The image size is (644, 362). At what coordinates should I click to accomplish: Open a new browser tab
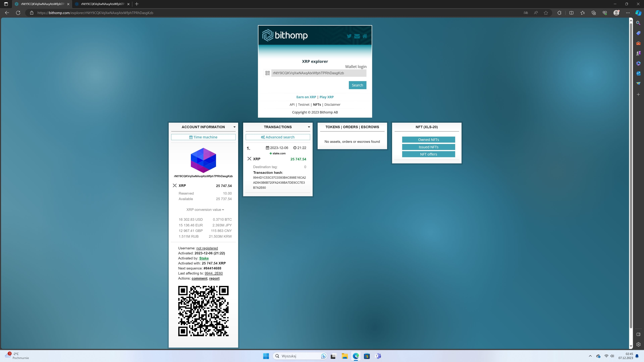[x=137, y=4]
